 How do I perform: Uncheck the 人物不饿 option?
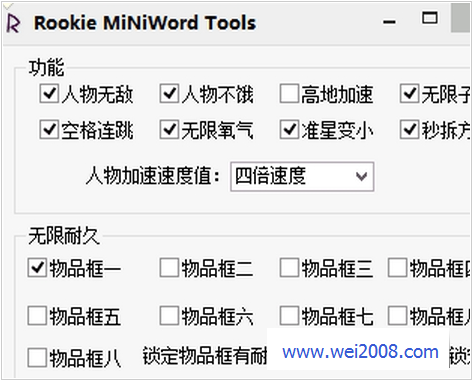169,94
